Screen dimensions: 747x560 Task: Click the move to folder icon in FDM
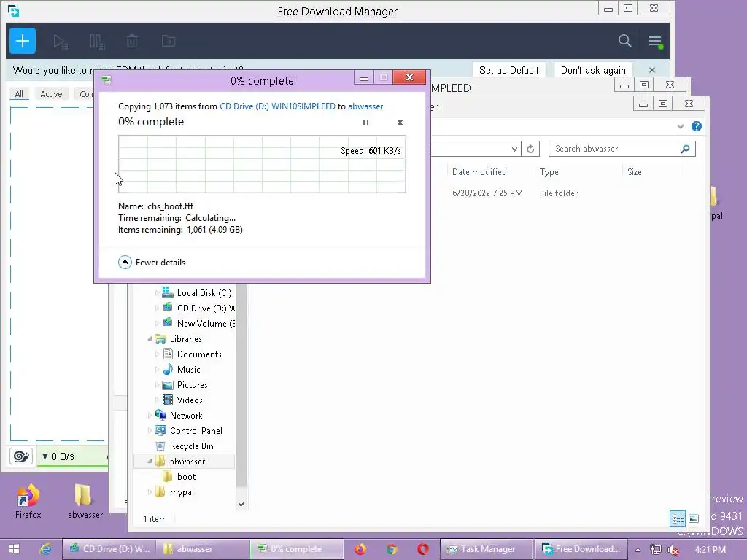169,41
